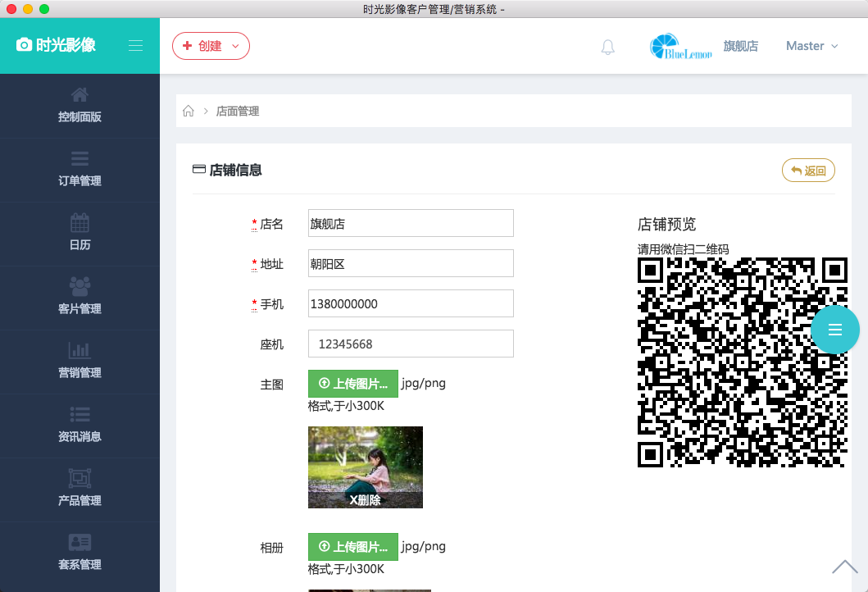Click the home icon in breadcrumb
This screenshot has width=868, height=592.
pos(189,111)
